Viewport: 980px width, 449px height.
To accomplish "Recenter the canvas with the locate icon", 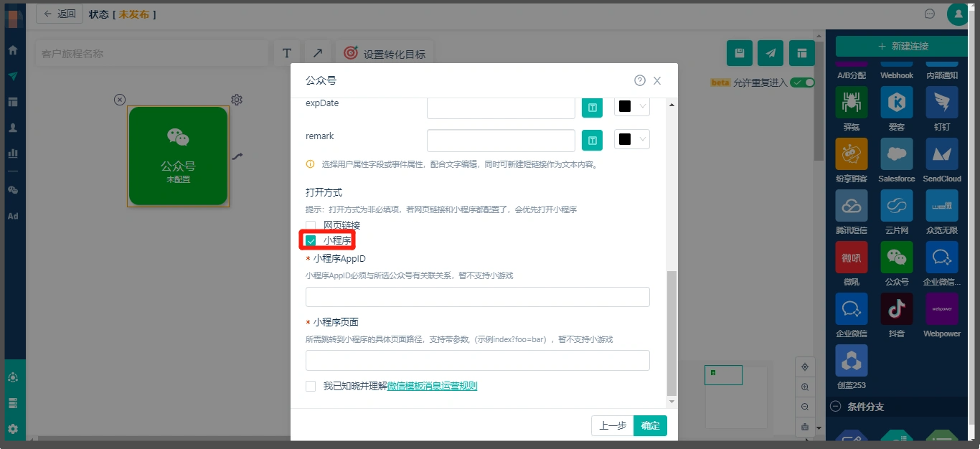I will coord(805,367).
